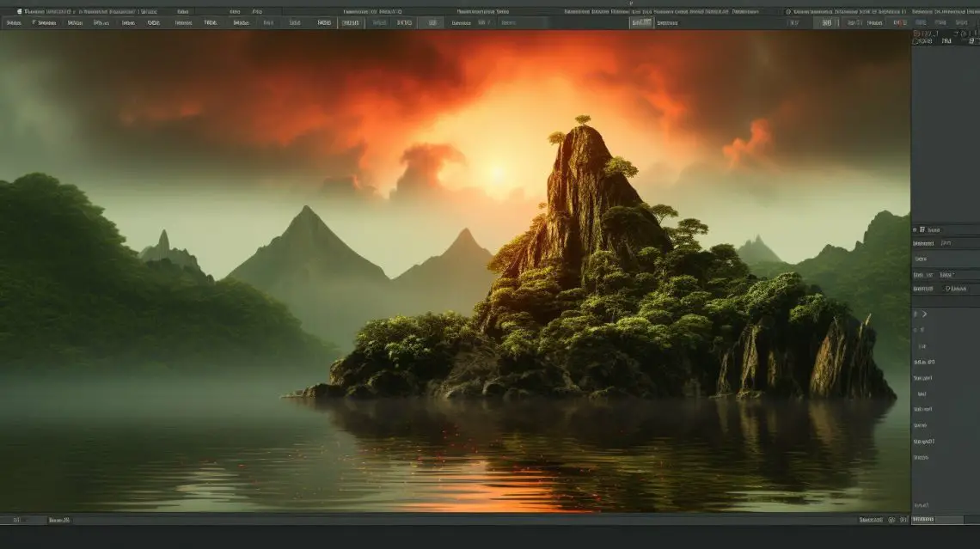
Task: Toggle the flag-marked item in the toolbar's left end
Action: (x=41, y=23)
